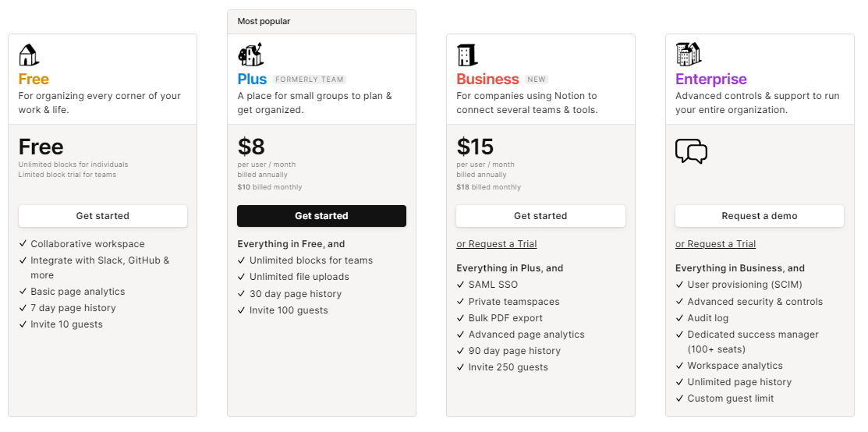This screenshot has height=432, width=868.
Task: Click the purple Enterprise heading
Action: [x=710, y=79]
